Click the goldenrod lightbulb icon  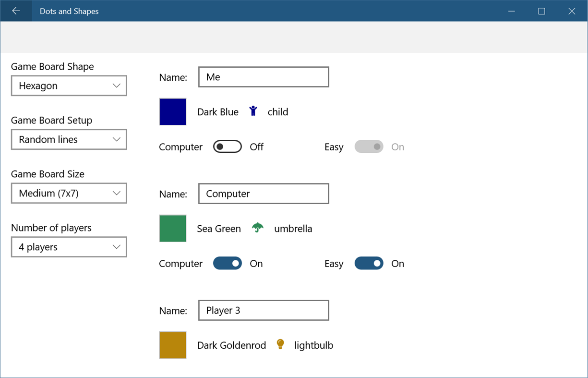[280, 344]
